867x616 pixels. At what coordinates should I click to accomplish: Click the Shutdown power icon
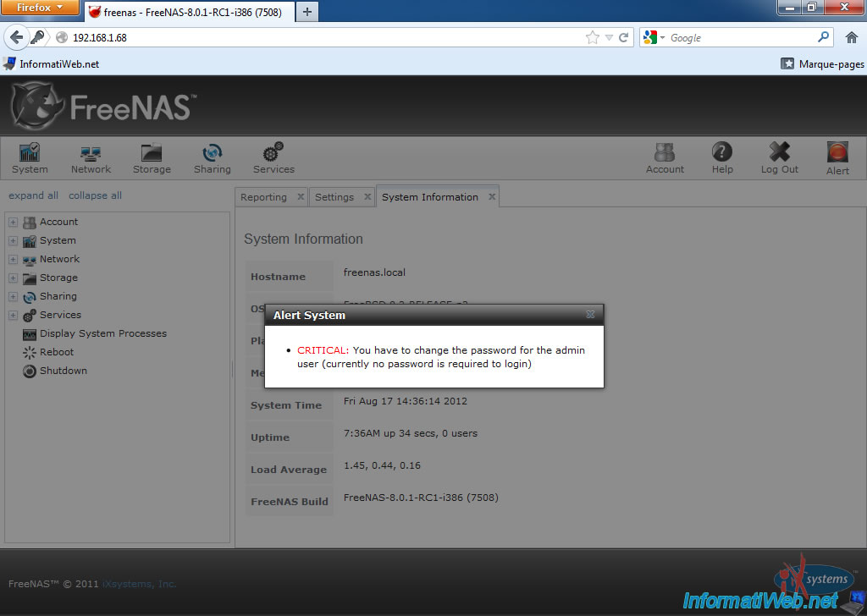pyautogui.click(x=30, y=371)
